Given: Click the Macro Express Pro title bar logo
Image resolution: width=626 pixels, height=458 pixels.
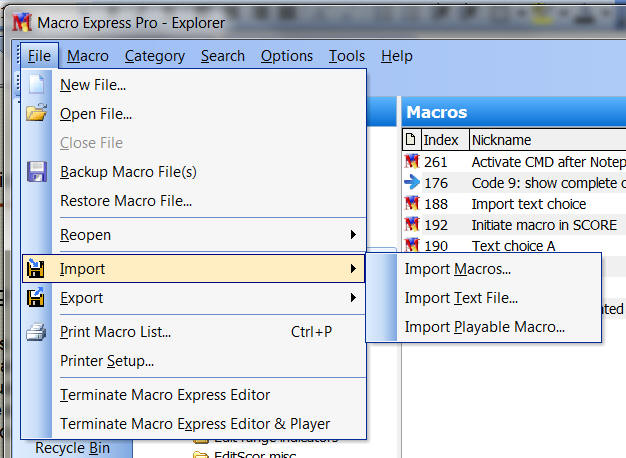Looking at the screenshot, I should (22, 22).
